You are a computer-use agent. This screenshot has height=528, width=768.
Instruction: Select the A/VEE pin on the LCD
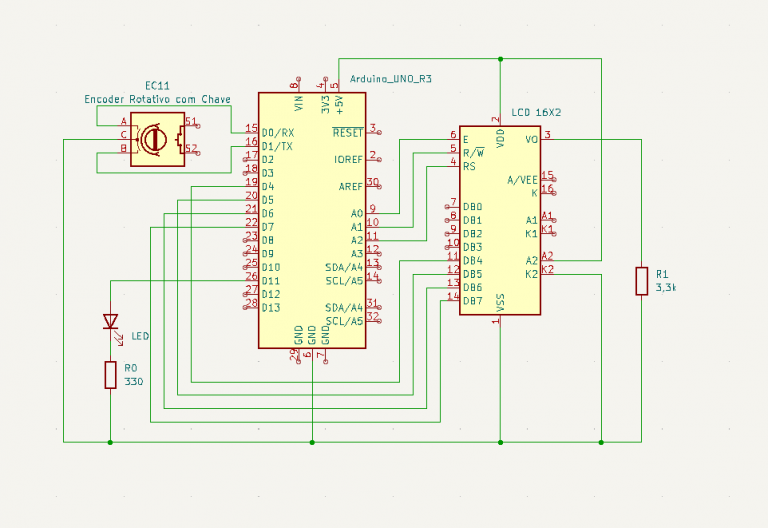pos(522,180)
